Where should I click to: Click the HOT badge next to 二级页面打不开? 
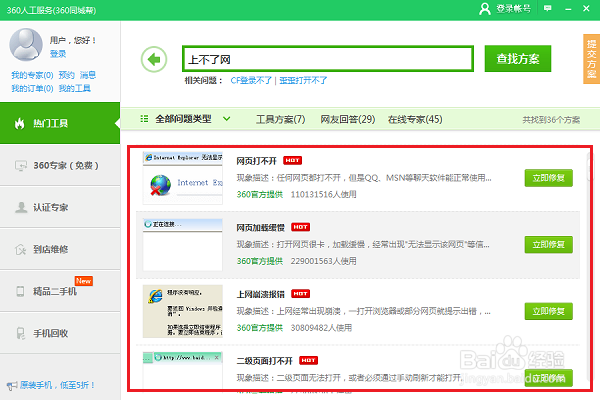308,360
